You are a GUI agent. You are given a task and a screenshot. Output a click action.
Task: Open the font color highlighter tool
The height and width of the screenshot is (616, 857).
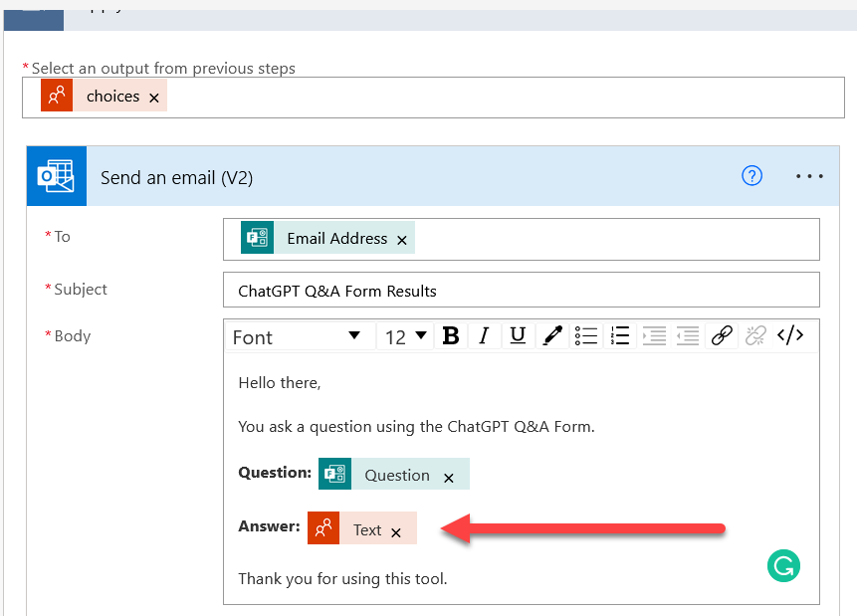(x=552, y=335)
